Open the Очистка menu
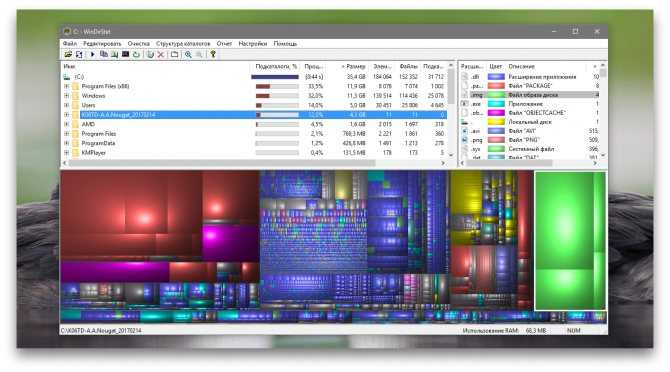The image size is (670, 372). (138, 44)
